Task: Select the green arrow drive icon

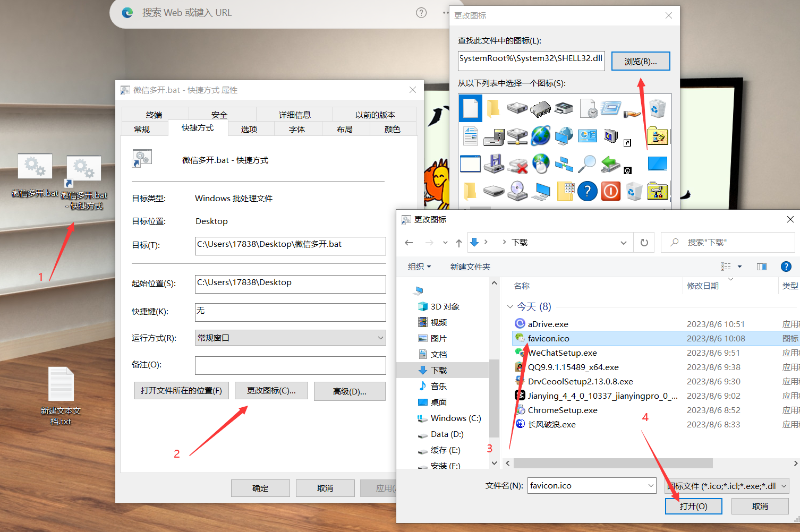Action: [x=611, y=164]
